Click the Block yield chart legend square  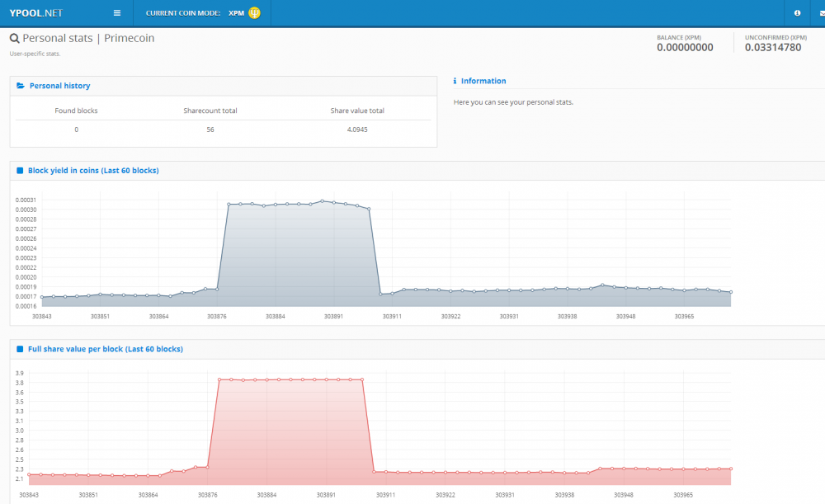pyautogui.click(x=20, y=171)
